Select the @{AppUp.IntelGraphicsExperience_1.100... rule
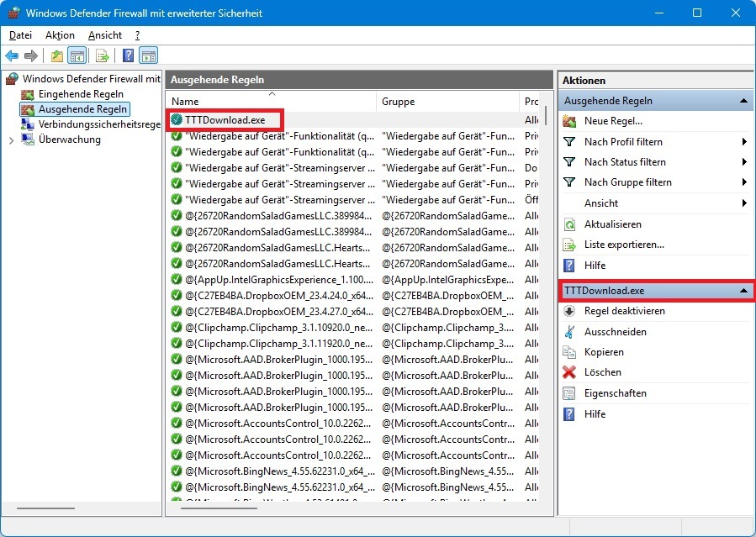 (353, 280)
